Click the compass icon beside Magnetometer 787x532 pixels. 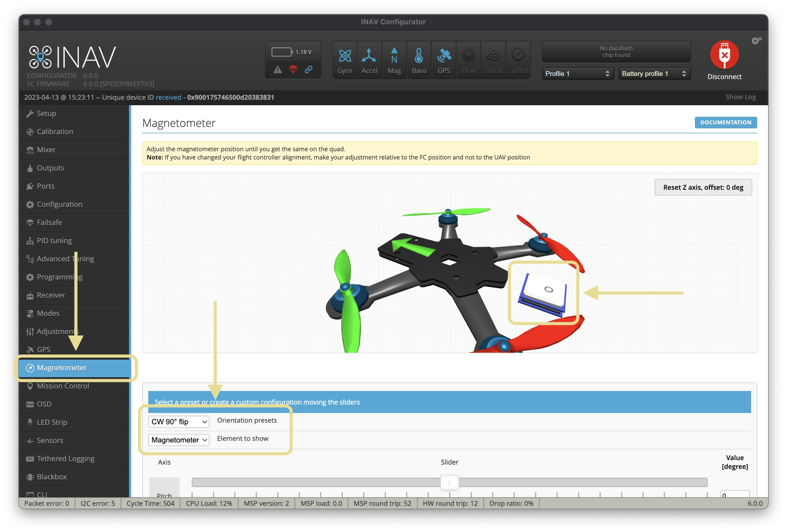30,368
